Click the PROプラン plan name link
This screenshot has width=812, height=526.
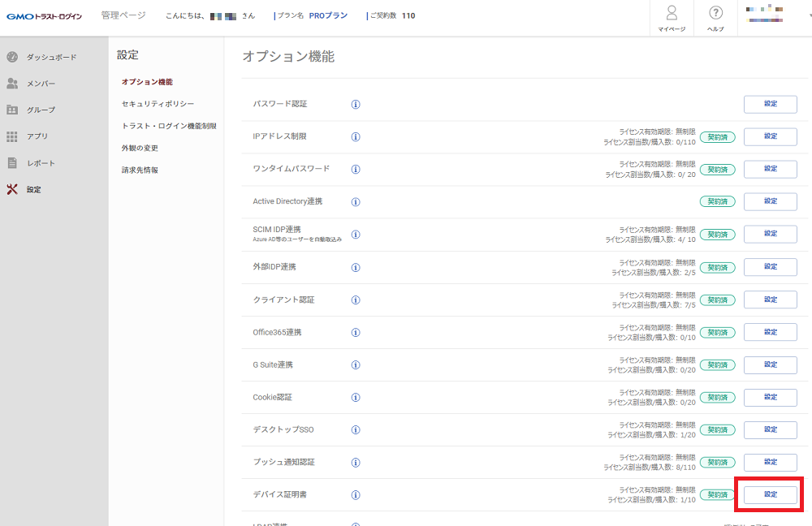coord(328,15)
